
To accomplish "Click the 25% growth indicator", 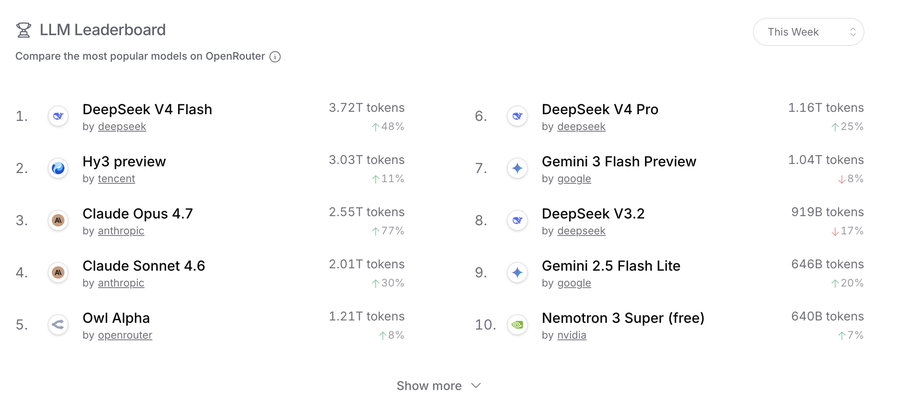I will point(847,127).
